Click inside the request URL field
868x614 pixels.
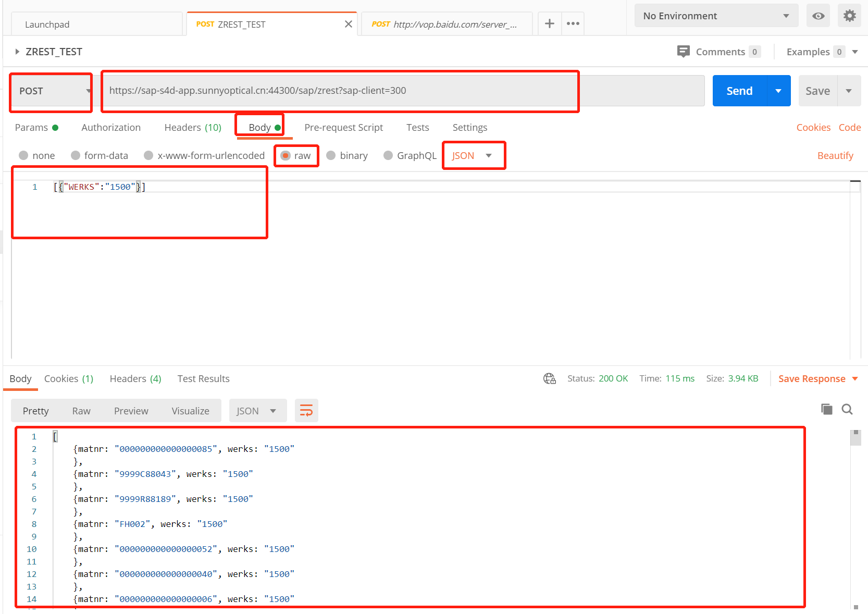click(339, 90)
